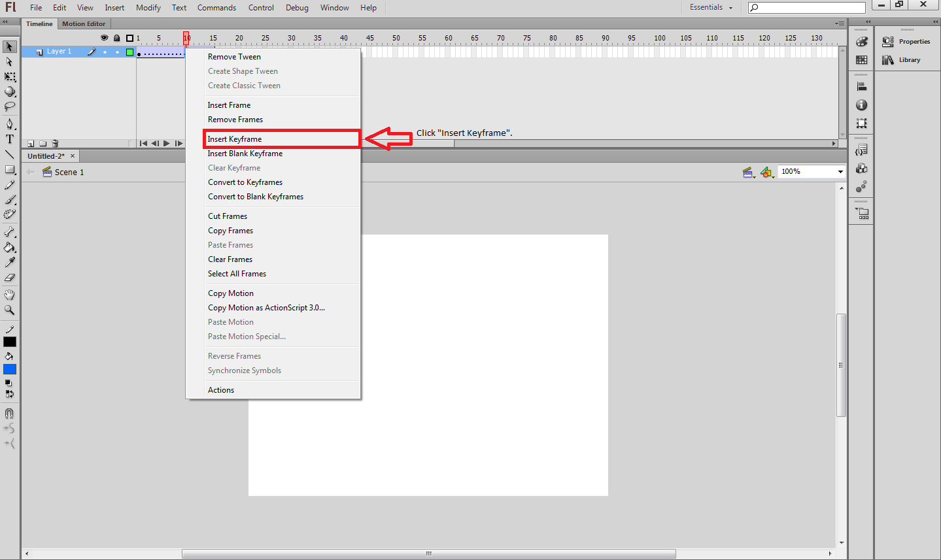This screenshot has height=560, width=941.
Task: Open the Code Snippets panel
Action: click(861, 150)
